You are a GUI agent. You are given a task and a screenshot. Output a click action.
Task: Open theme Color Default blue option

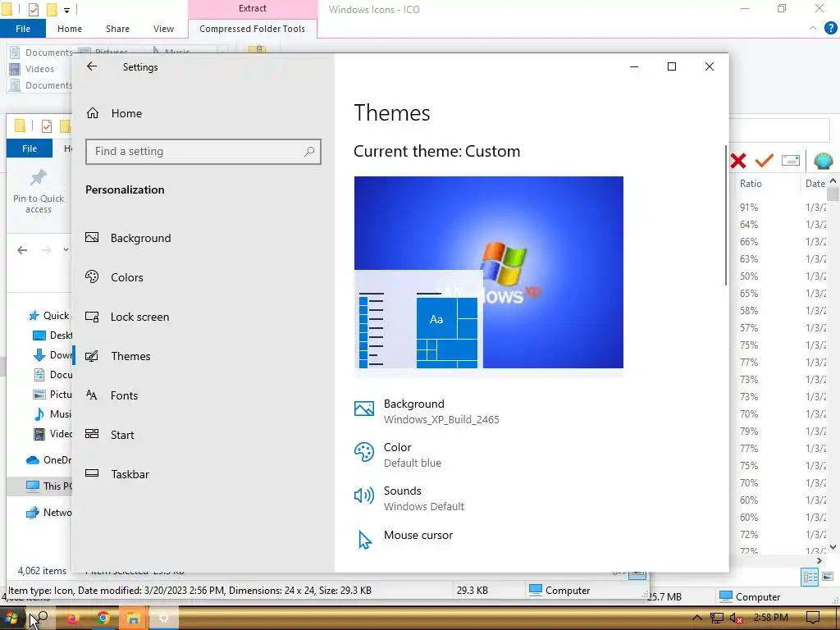[x=398, y=454]
